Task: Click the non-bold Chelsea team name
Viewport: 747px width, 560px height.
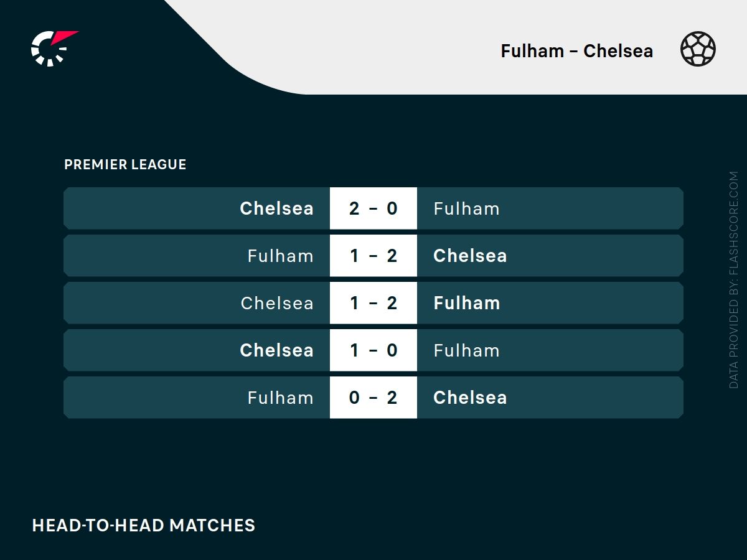Action: [x=277, y=303]
